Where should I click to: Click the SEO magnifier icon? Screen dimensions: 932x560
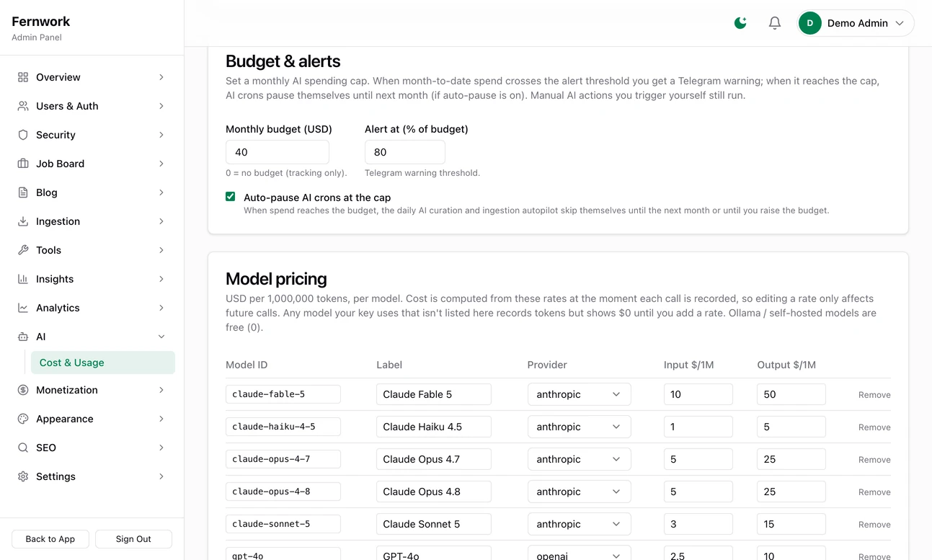tap(23, 448)
